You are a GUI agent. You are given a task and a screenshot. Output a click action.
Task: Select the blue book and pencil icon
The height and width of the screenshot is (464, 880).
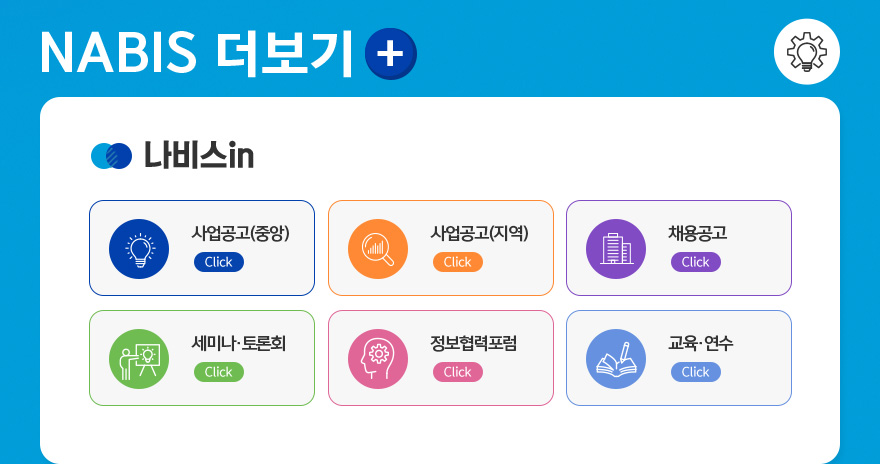click(x=616, y=359)
